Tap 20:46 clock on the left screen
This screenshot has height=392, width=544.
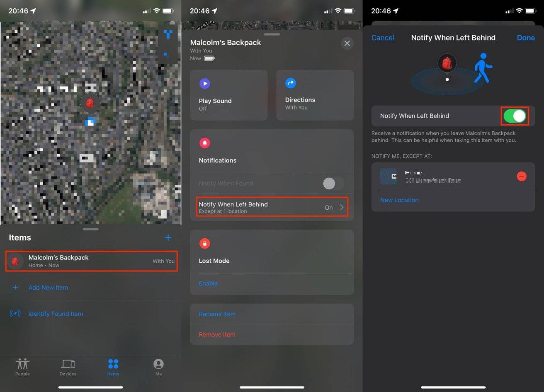point(18,11)
